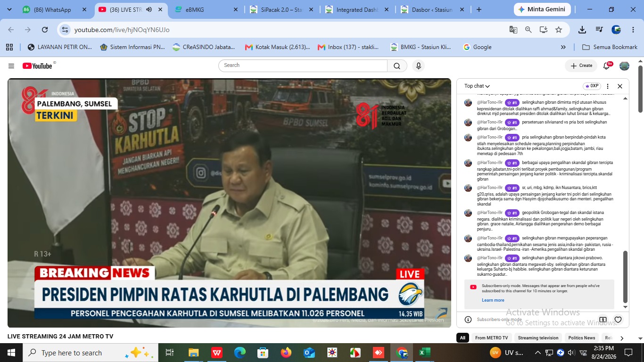
Task: Open the Google bookmark
Action: (478, 47)
